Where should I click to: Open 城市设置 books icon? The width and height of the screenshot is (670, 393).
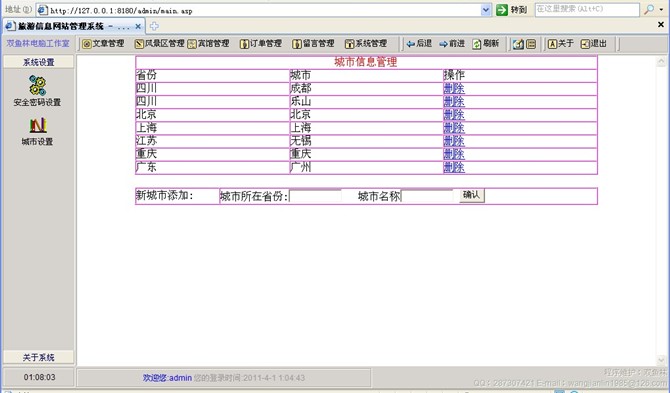[x=38, y=125]
